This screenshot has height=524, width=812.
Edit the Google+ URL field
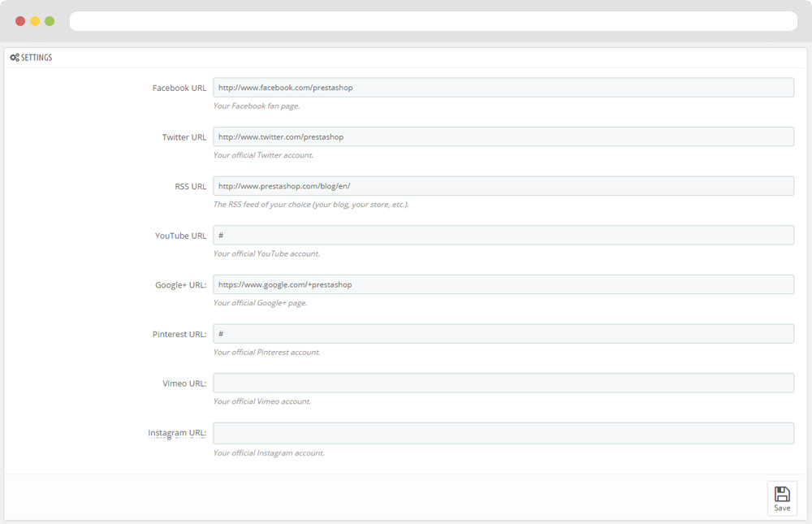point(503,284)
